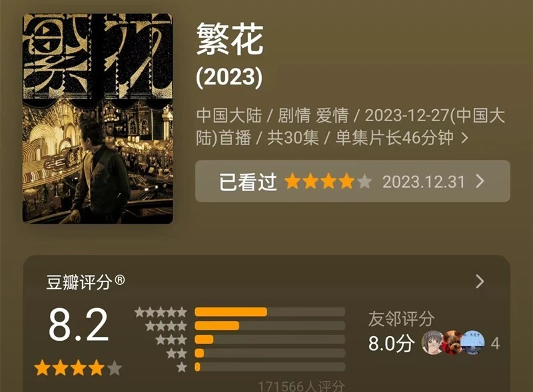The width and height of the screenshot is (533, 392).
Task: Open 已看过 rating chevron beside 2023.12.31
Action: click(x=480, y=181)
